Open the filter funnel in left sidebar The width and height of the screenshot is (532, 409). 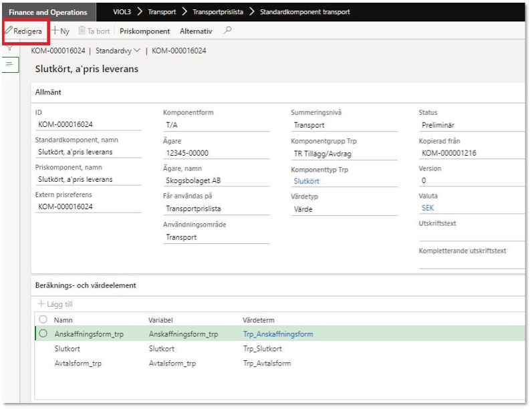pos(10,47)
